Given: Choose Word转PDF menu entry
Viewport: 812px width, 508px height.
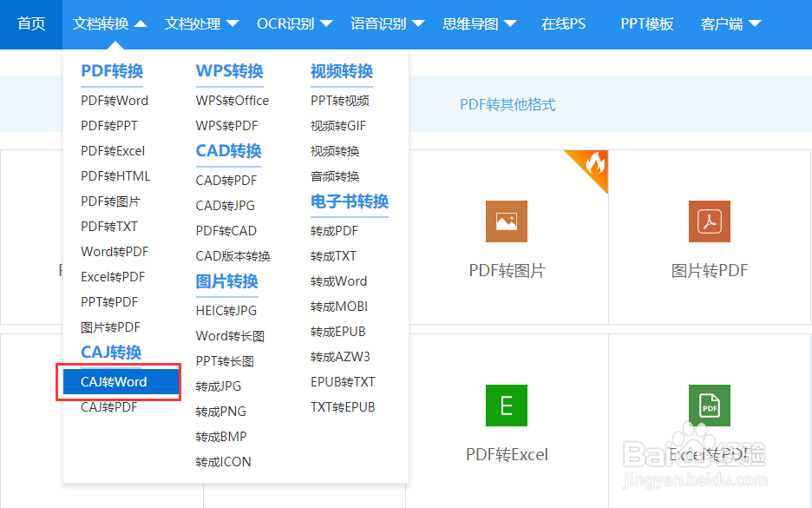Looking at the screenshot, I should pyautogui.click(x=115, y=252).
